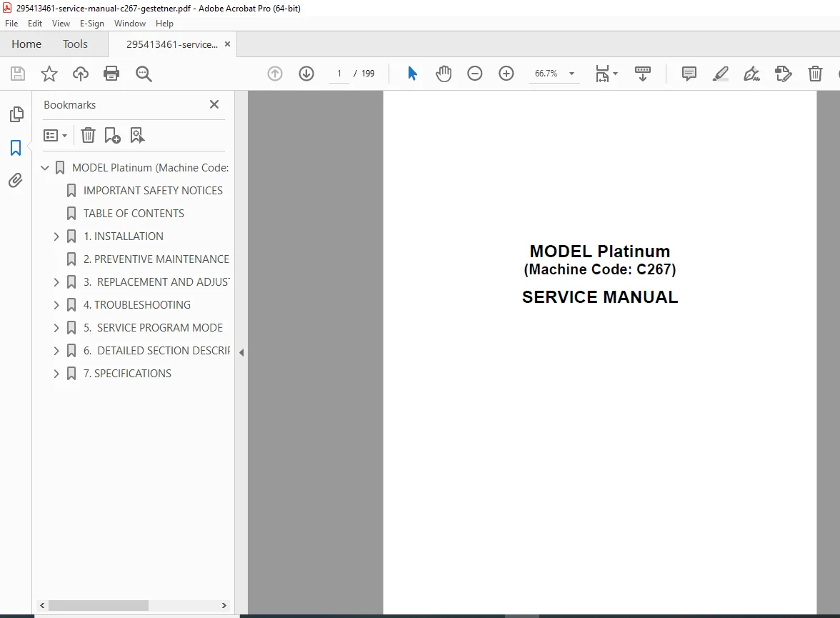Screen dimensions: 840x618
Task: Switch to the Tools tab
Action: tap(75, 44)
